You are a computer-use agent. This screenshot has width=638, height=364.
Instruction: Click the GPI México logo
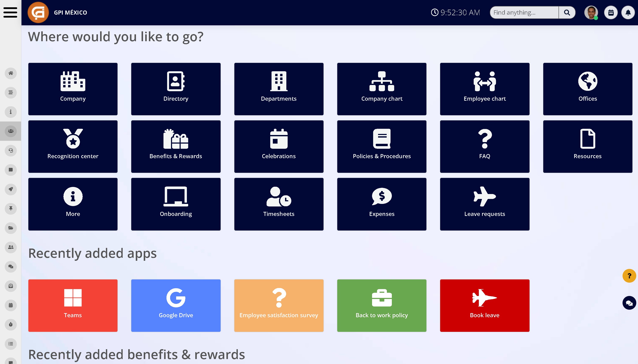click(x=38, y=12)
